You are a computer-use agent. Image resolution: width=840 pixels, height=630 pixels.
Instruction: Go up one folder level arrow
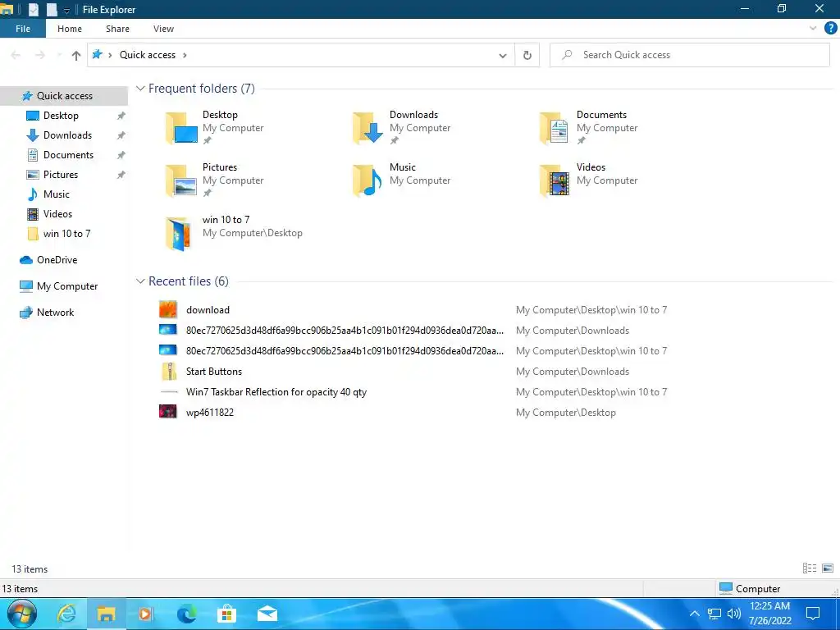tap(76, 55)
